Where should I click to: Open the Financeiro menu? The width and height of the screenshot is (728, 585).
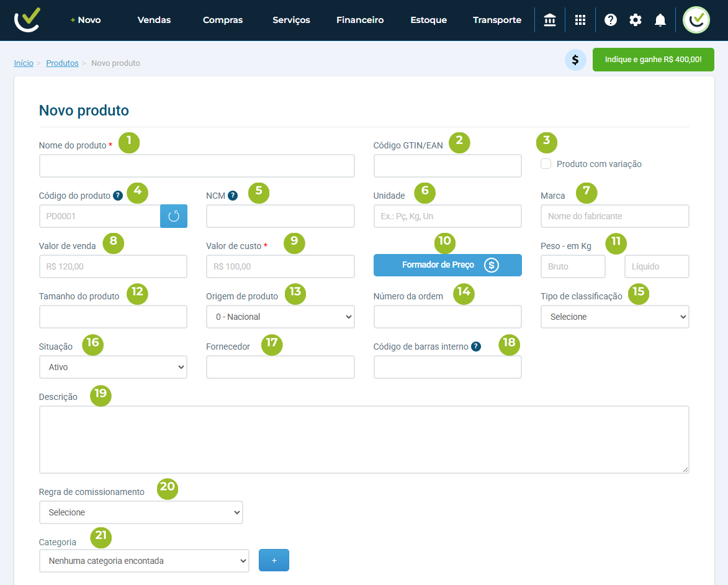coord(361,20)
